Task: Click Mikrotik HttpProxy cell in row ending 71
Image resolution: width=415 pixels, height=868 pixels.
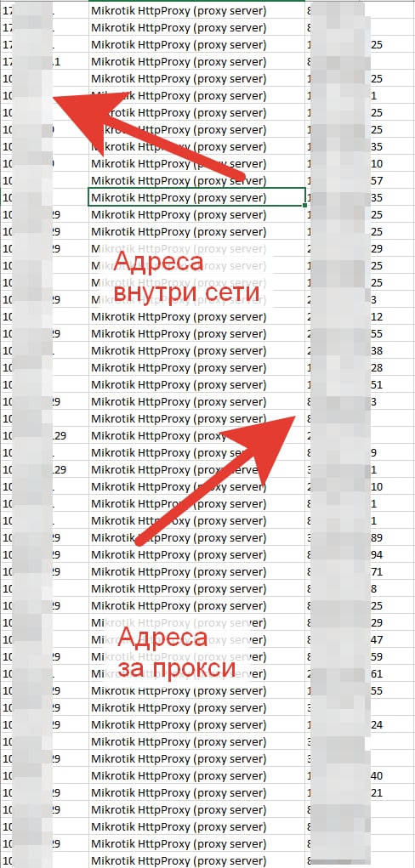Action: click(x=196, y=572)
